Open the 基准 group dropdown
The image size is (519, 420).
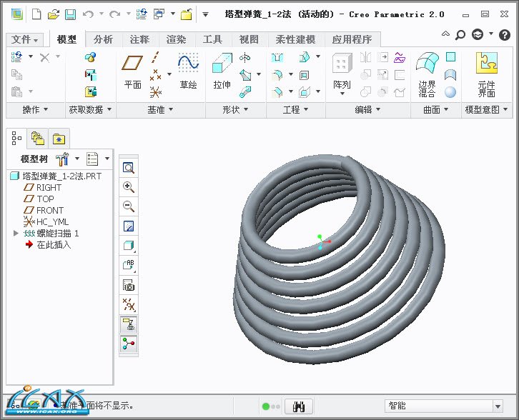click(161, 109)
